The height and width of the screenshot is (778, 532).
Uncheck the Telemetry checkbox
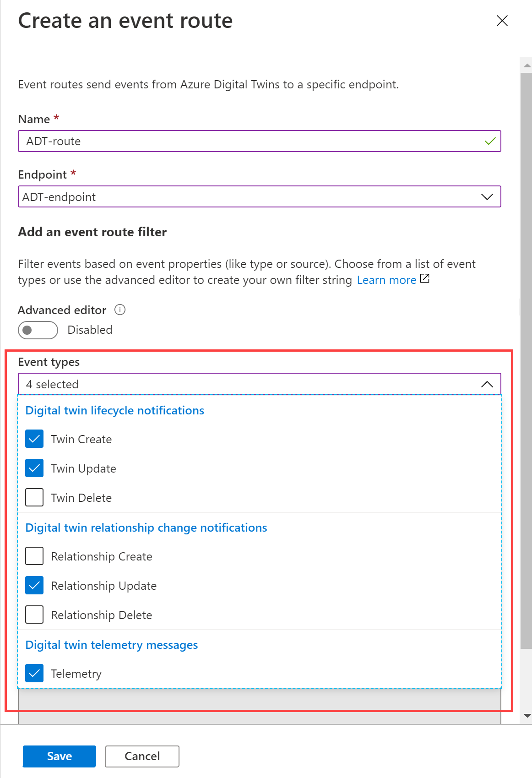[x=34, y=673]
